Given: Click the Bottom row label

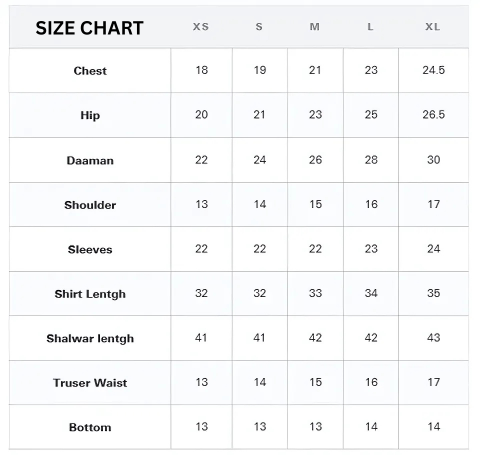Looking at the screenshot, I should click(90, 427).
